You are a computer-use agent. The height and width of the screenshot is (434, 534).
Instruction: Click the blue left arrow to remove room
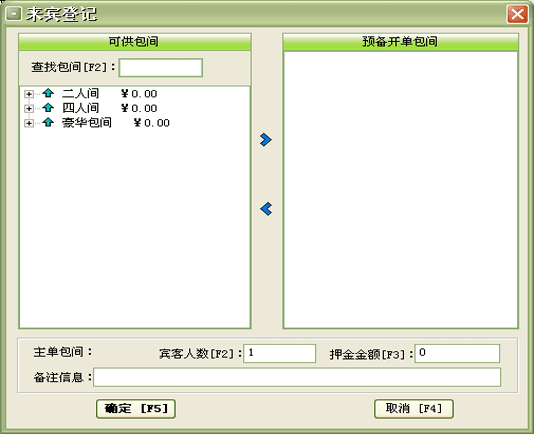(266, 209)
